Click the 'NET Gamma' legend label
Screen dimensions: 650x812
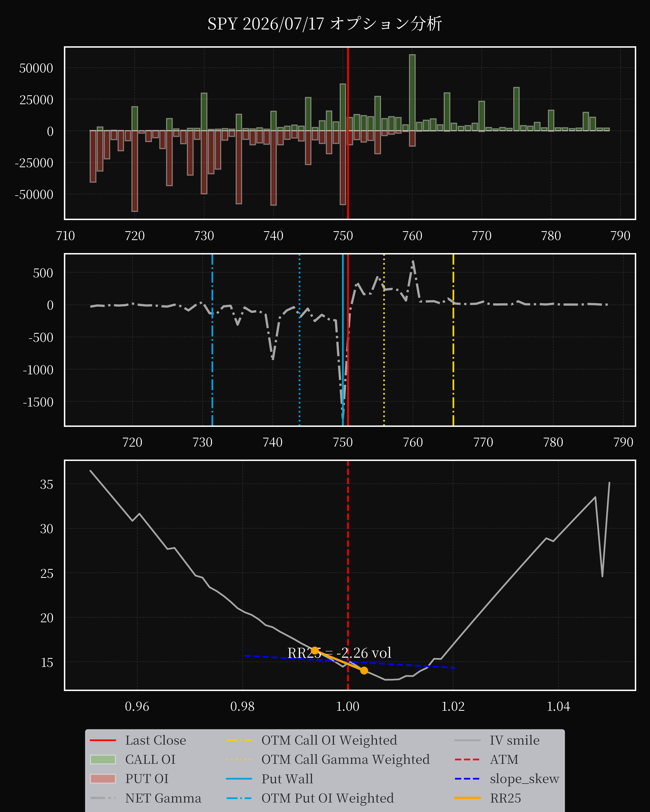163,798
